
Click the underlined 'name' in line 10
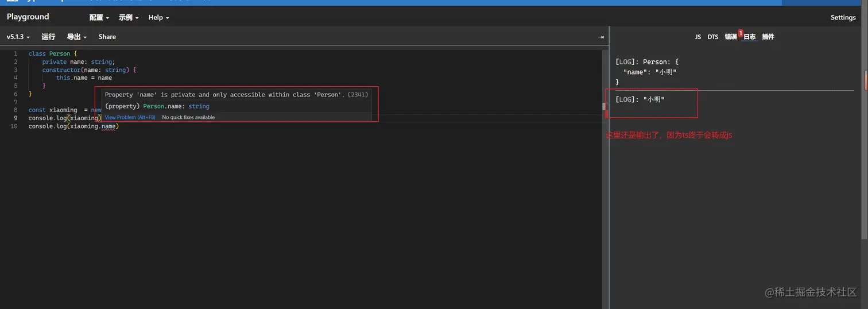(x=108, y=126)
